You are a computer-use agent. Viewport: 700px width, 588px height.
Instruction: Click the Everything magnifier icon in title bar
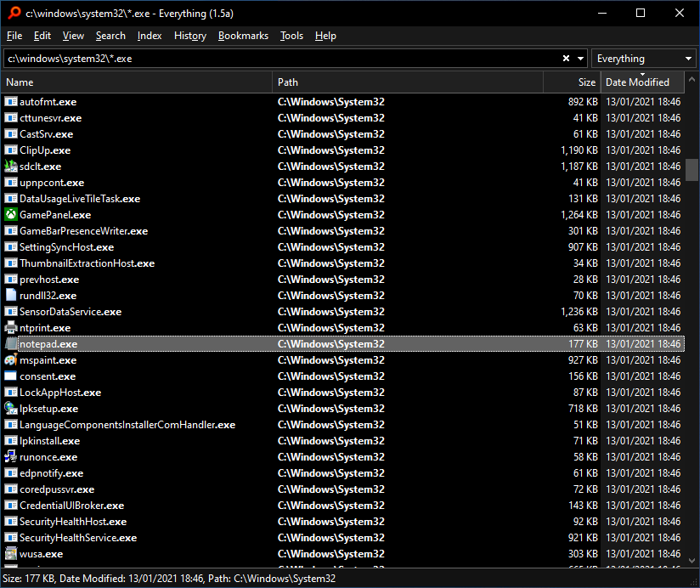click(14, 13)
